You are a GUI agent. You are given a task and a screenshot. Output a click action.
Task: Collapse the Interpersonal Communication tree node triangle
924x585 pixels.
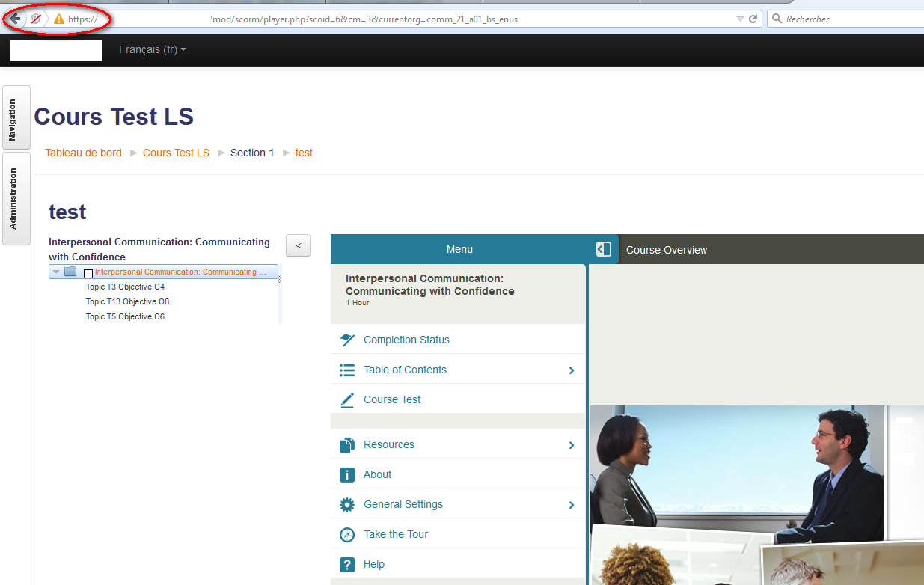tap(56, 272)
